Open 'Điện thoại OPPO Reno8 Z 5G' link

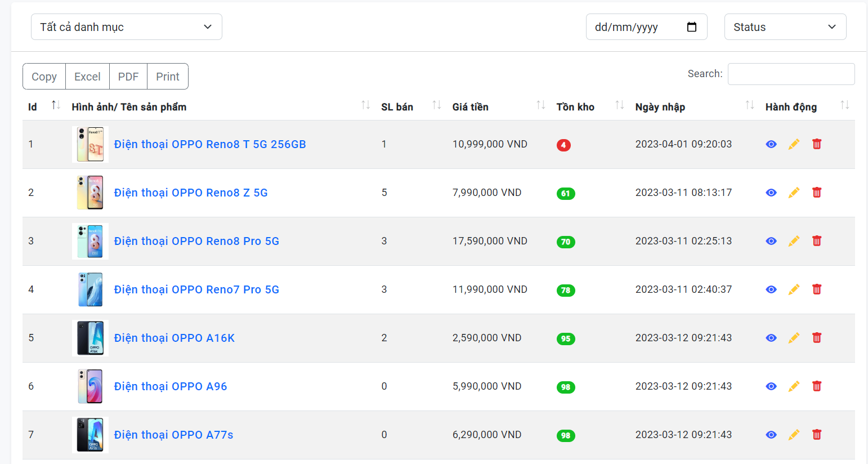tap(191, 193)
